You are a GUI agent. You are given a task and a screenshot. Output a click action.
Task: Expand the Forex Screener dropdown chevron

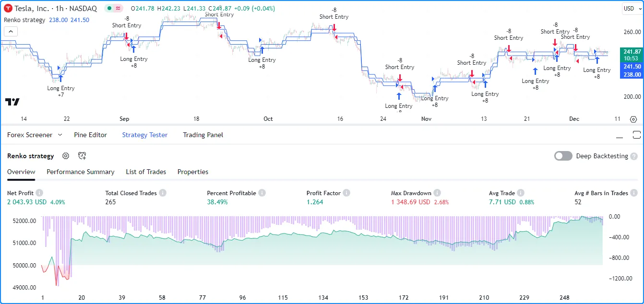(60, 135)
